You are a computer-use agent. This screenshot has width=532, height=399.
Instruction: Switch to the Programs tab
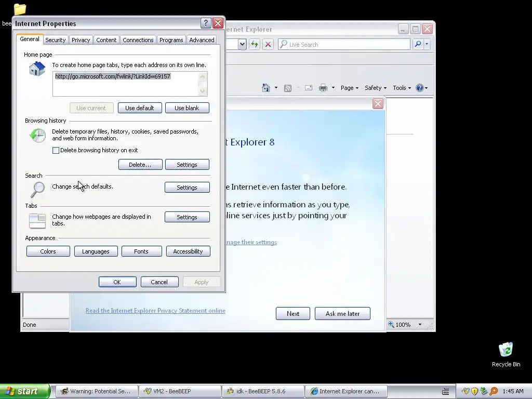pyautogui.click(x=171, y=40)
